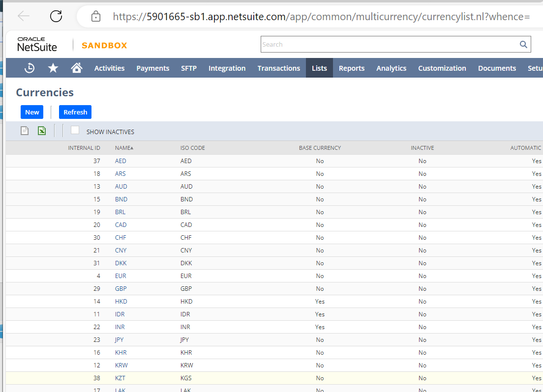Toggle the Show Inactives checkbox
Viewport: 543px width, 392px height.
click(x=75, y=130)
